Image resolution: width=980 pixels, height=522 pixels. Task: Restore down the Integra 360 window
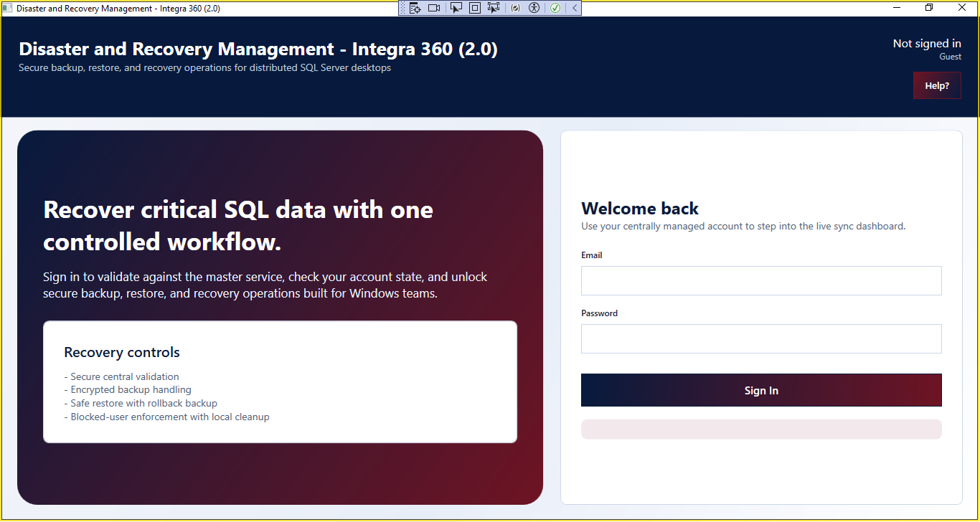click(x=929, y=8)
